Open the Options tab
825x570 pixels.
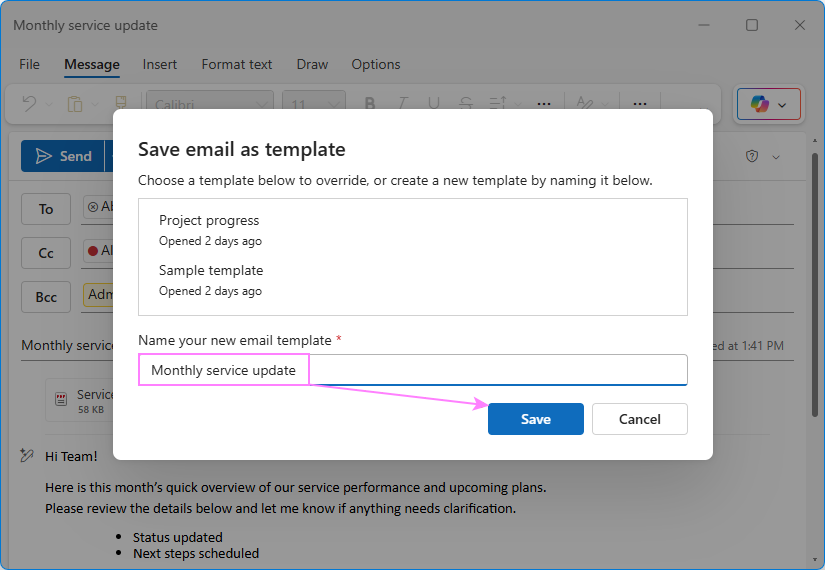(376, 64)
